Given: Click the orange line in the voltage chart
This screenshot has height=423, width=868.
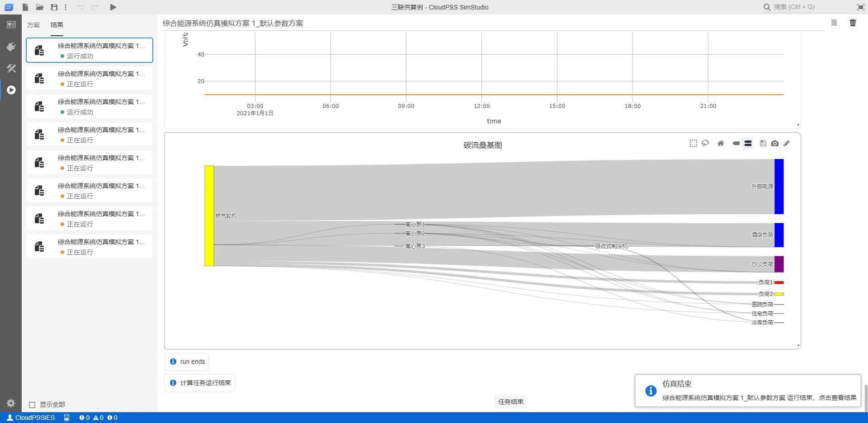Looking at the screenshot, I should tap(494, 94).
